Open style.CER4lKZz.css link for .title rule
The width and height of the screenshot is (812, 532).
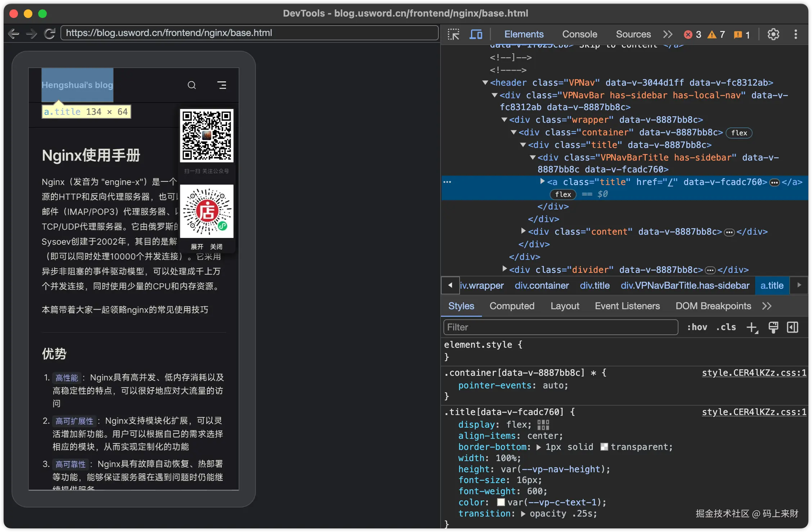754,412
